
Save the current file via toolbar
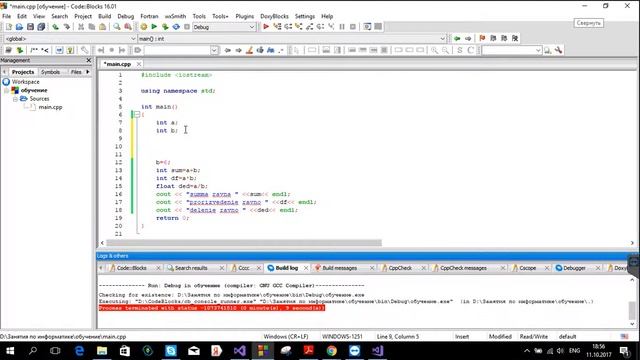pyautogui.click(x=30, y=27)
